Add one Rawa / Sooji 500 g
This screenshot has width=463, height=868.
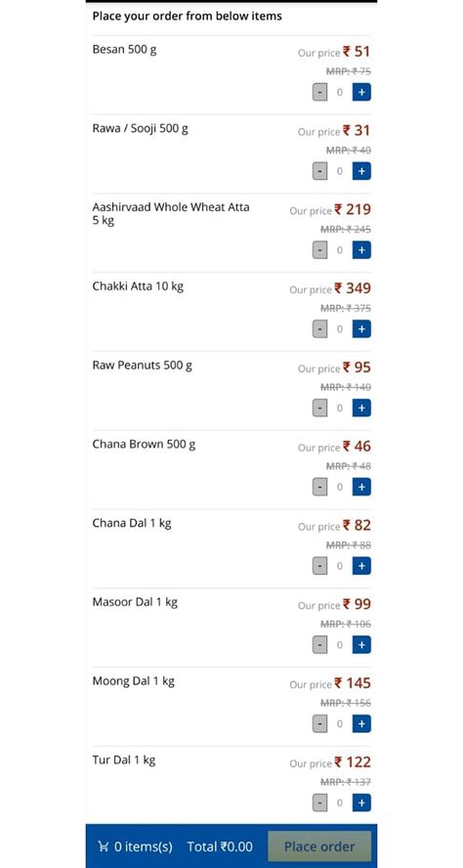(x=361, y=172)
